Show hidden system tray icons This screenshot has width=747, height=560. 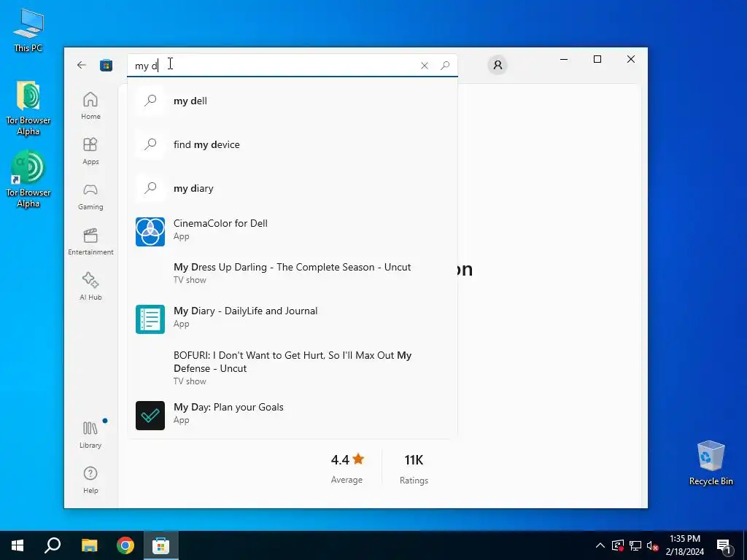600,545
